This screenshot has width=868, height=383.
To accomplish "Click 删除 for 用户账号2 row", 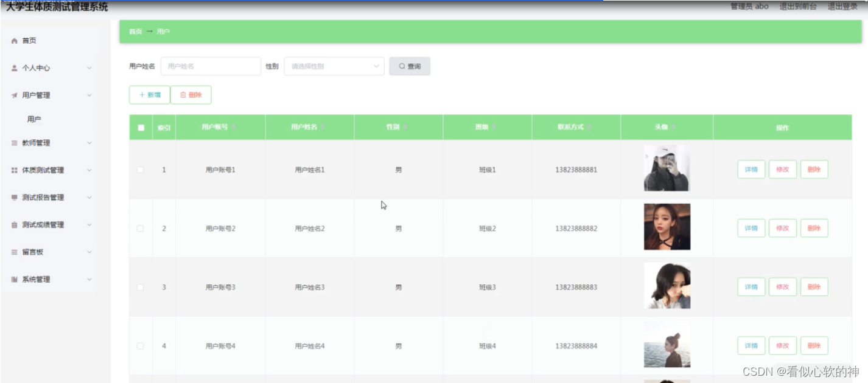I will pos(814,229).
